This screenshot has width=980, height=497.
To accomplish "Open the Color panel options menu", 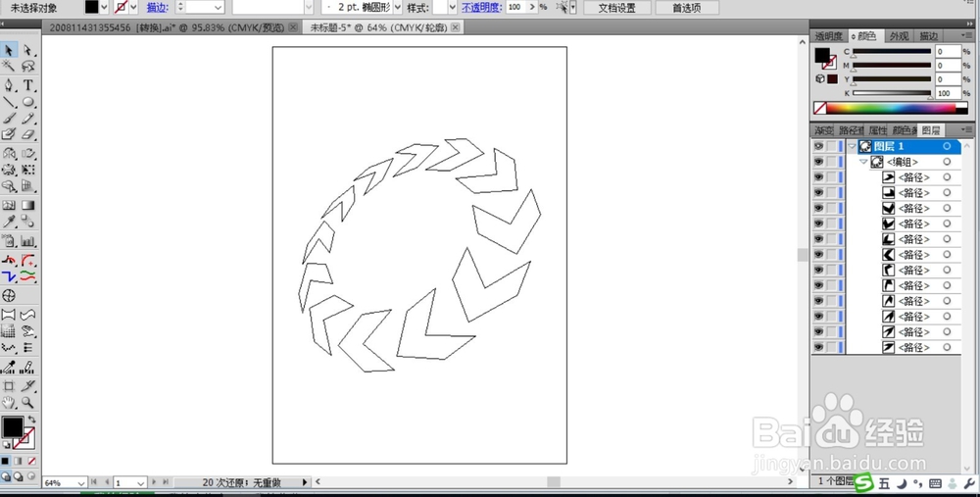I will (968, 36).
